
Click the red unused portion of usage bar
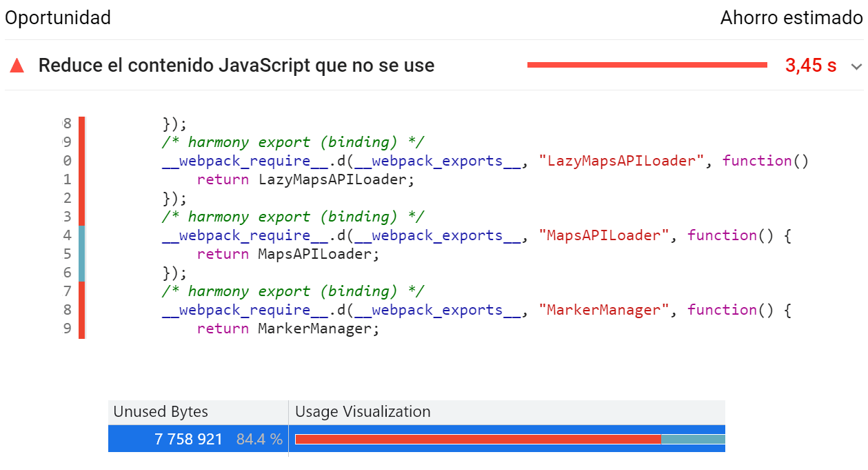coord(478,439)
